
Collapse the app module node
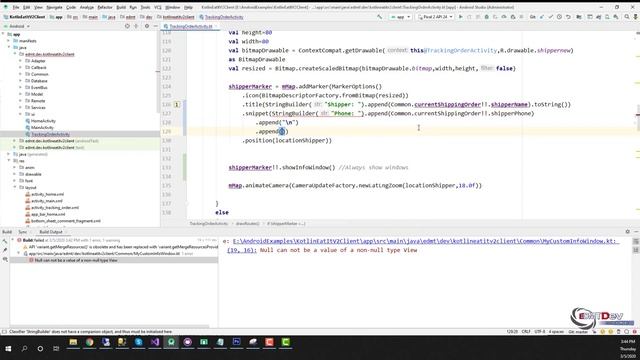click(3, 34)
